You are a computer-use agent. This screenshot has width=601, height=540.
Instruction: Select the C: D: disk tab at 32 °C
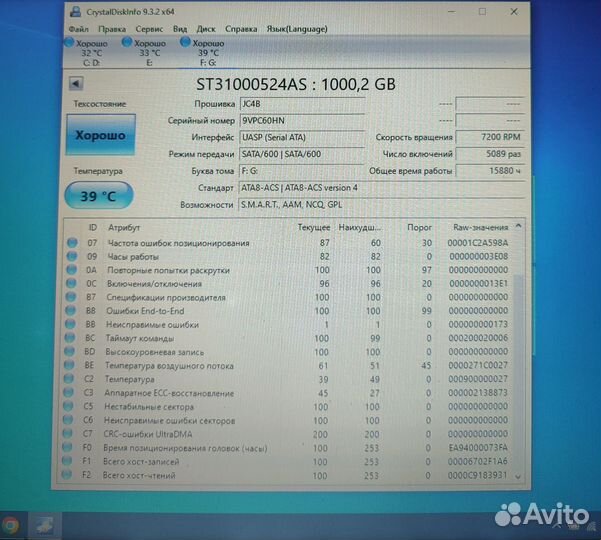click(x=87, y=53)
